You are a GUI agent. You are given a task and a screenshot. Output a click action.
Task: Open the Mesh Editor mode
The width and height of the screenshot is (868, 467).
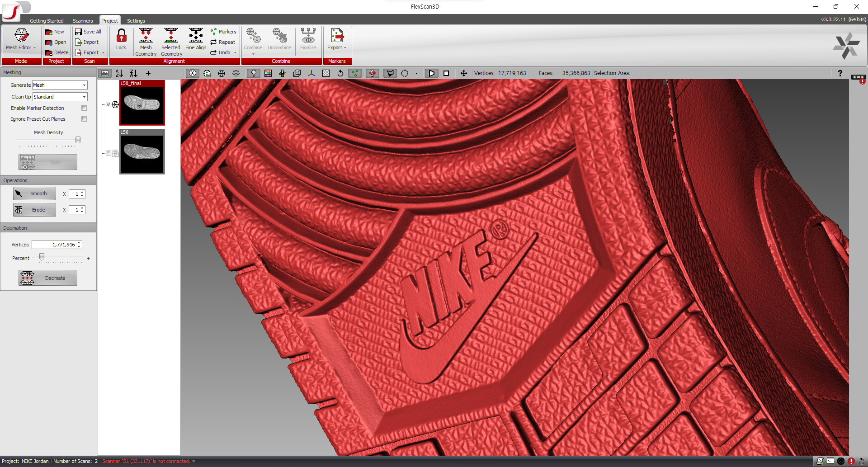coord(21,39)
